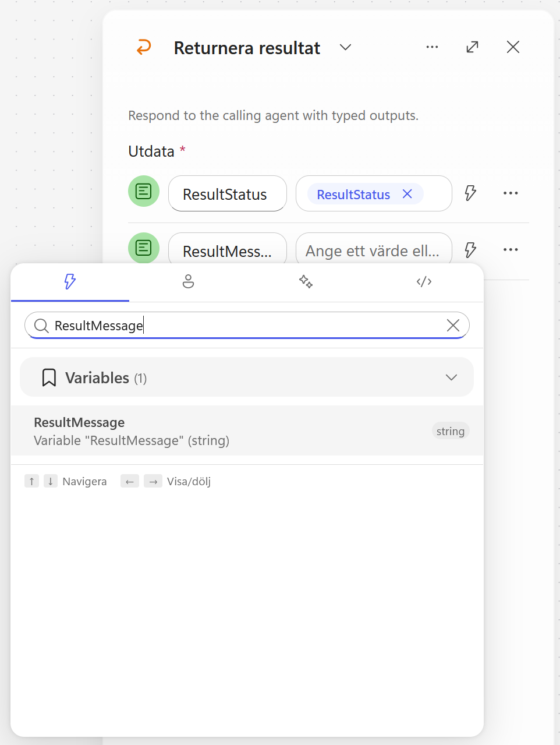This screenshot has height=745, width=560.
Task: Click the green type icon beside ResultMess...
Action: point(144,248)
